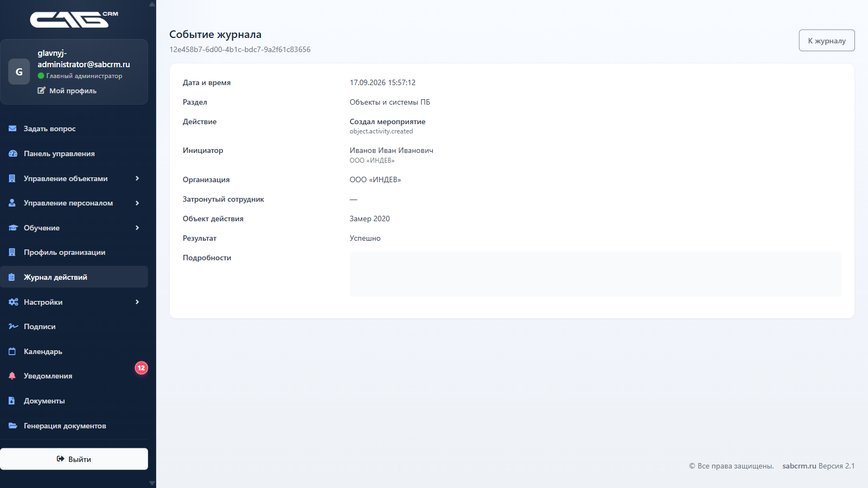Image resolution: width=868 pixels, height=488 pixels.
Task: Click the person icon for Управление персоналом
Action: point(12,203)
